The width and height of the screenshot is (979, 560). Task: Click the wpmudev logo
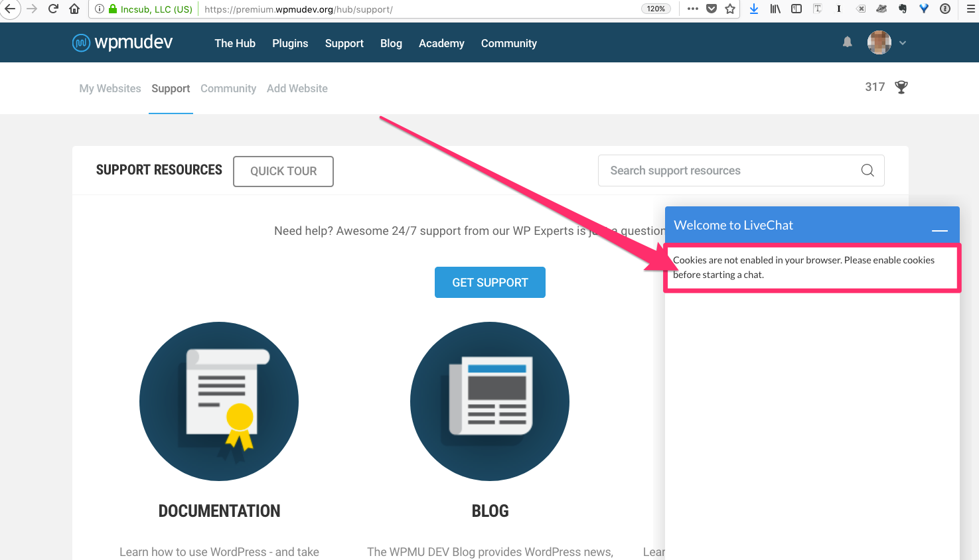tap(122, 42)
